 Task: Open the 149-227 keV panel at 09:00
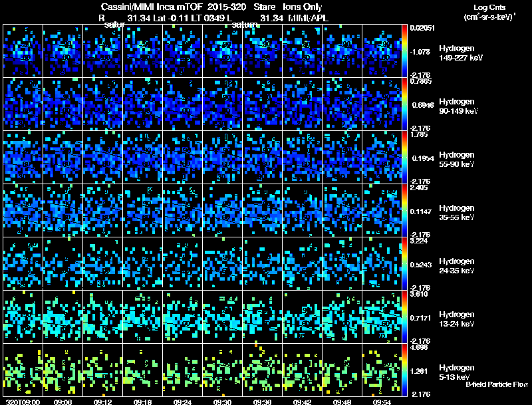pos(23,51)
